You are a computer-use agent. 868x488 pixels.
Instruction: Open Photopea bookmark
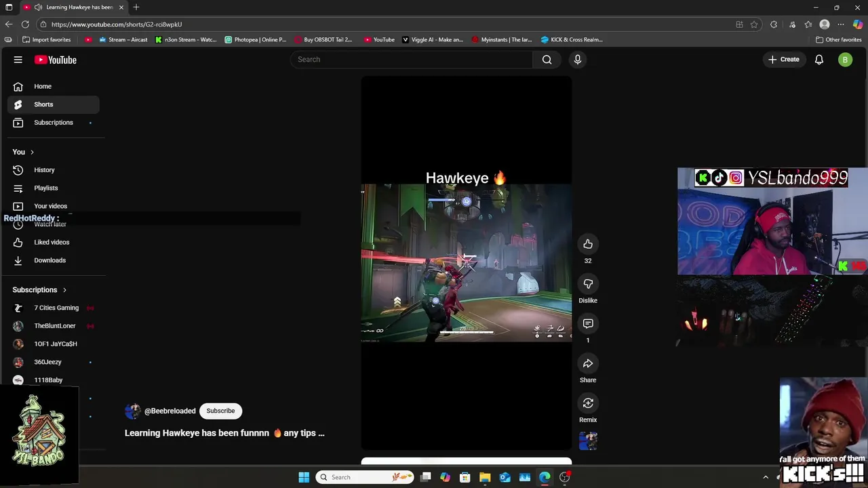click(256, 40)
